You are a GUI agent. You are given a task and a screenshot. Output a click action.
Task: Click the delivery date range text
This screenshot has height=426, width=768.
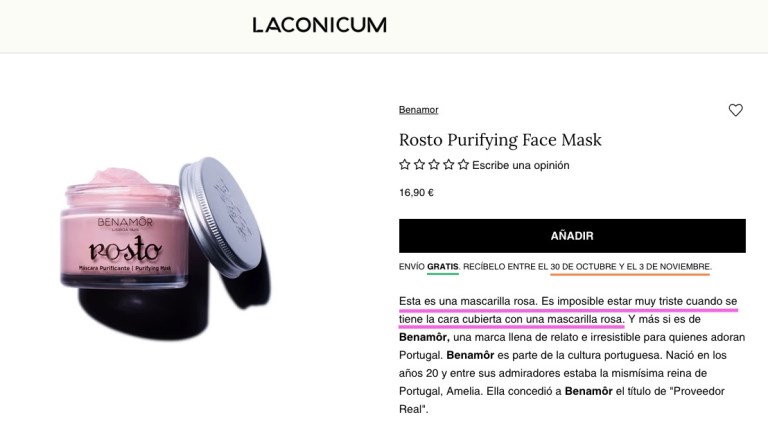click(x=629, y=267)
